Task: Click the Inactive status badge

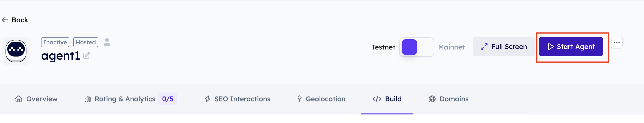Action: (x=55, y=42)
